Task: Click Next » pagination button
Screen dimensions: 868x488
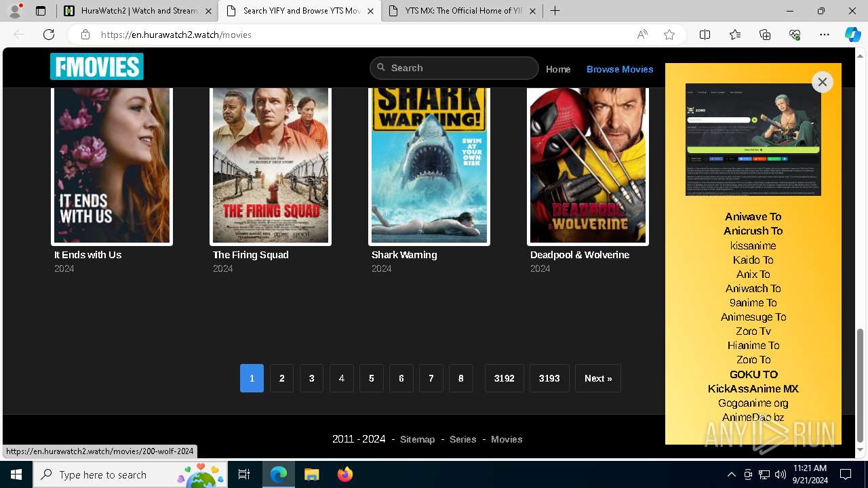Action: point(598,378)
